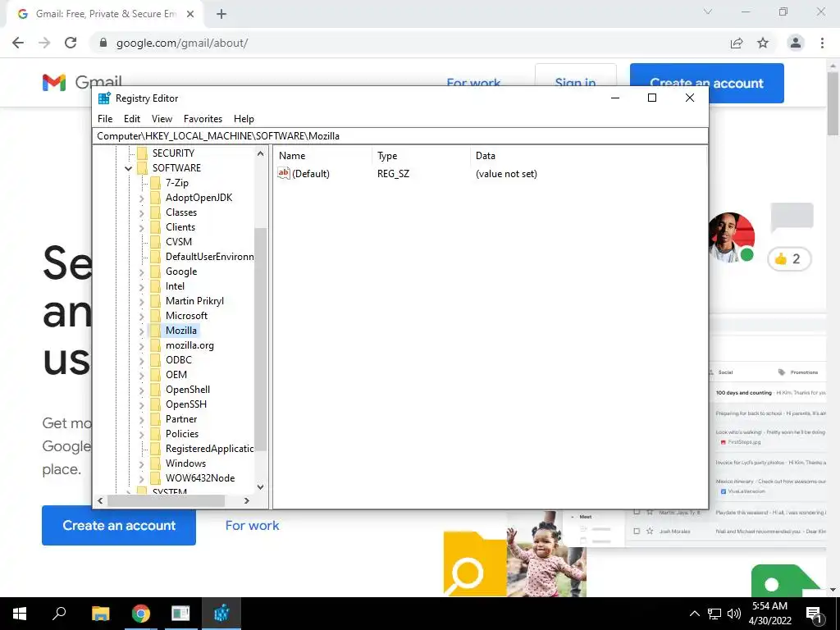Image resolution: width=840 pixels, height=630 pixels.
Task: Open a new Chrome tab
Action: click(x=221, y=15)
